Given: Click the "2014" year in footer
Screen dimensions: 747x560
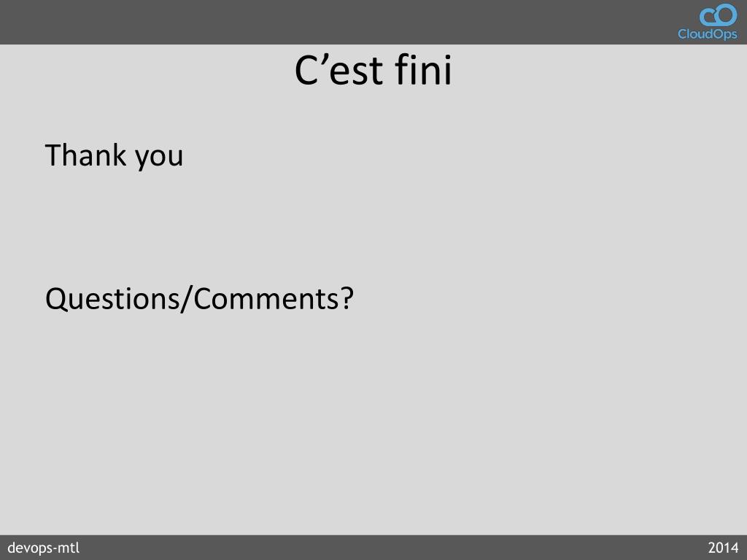Looking at the screenshot, I should [723, 548].
